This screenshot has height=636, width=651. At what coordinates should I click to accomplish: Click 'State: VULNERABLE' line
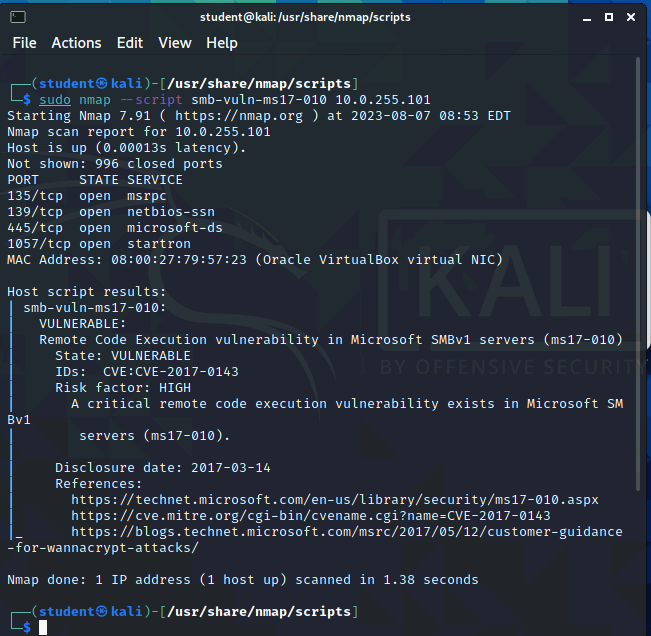(123, 356)
